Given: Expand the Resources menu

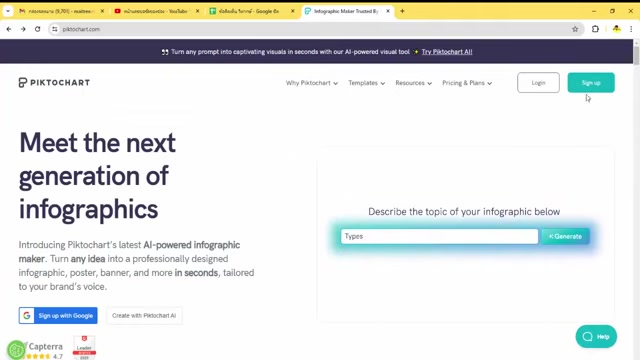Looking at the screenshot, I should click(413, 83).
